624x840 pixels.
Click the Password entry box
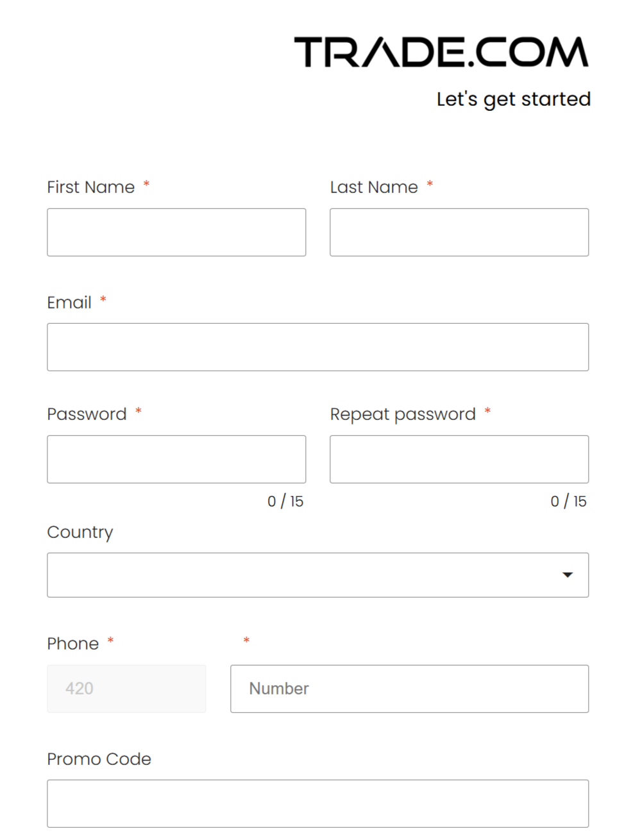pos(176,459)
